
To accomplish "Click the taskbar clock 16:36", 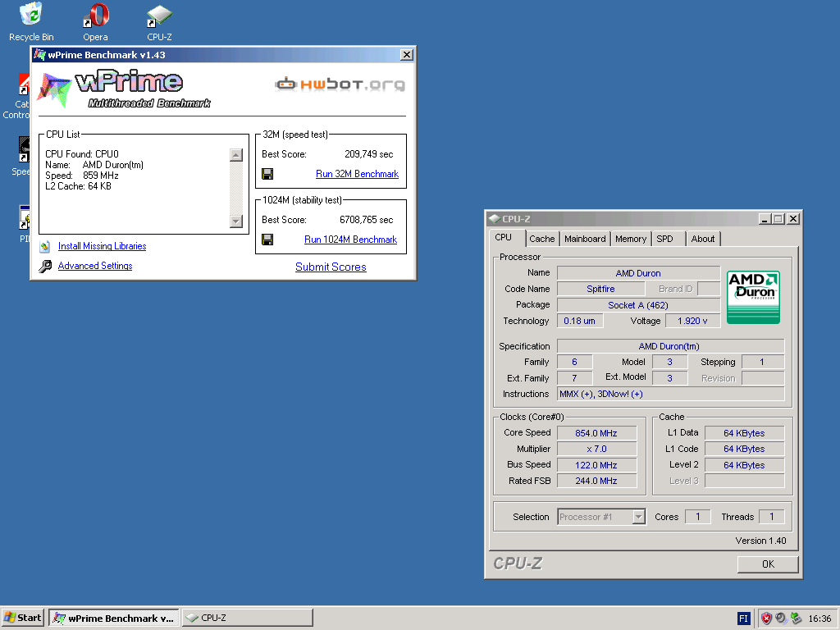I will click(819, 619).
